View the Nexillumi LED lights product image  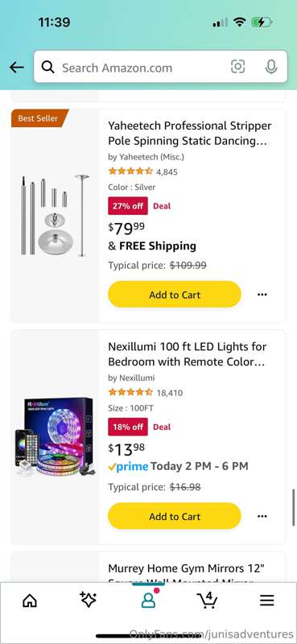55,437
